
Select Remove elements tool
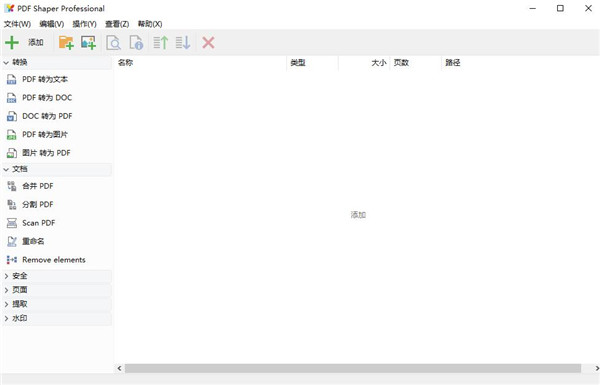point(54,260)
